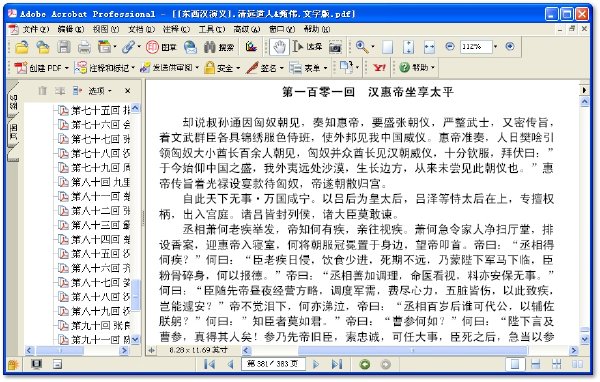Open the 文档 menu

141,29
